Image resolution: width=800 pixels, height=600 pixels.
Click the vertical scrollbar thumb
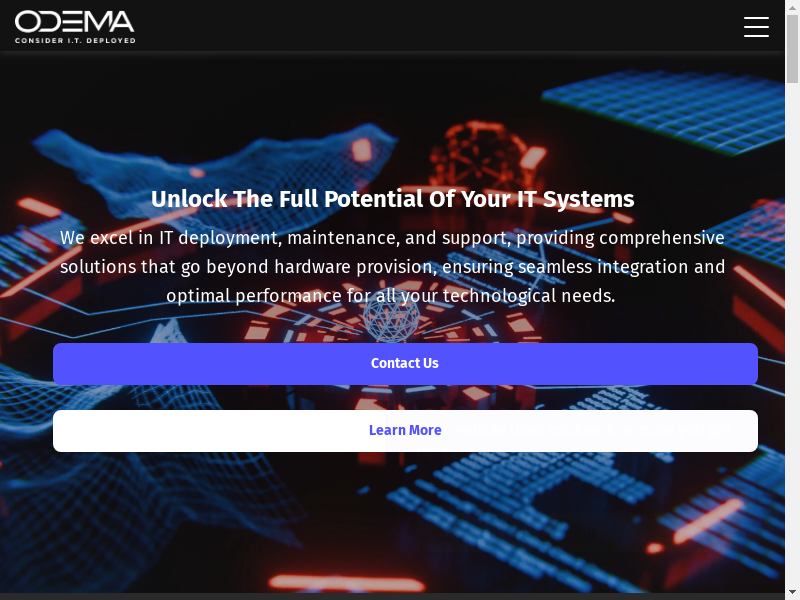[x=792, y=48]
